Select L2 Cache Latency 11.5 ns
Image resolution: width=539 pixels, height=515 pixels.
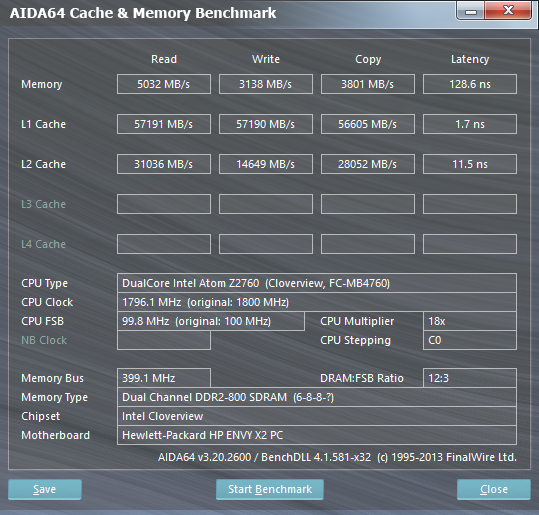pyautogui.click(x=470, y=164)
